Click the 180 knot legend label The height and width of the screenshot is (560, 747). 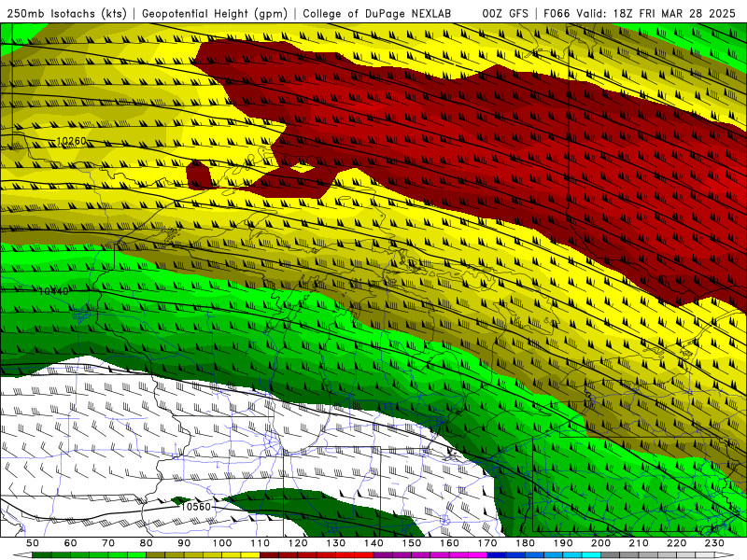[x=525, y=543]
